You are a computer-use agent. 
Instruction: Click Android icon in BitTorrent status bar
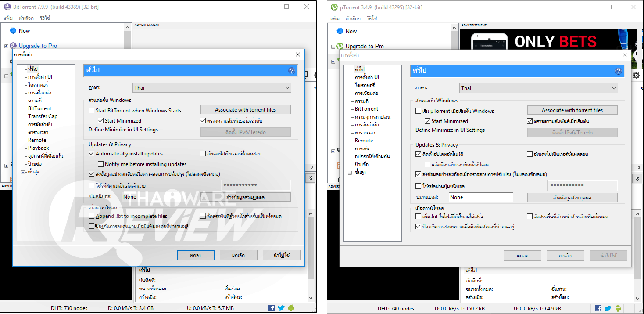click(291, 308)
